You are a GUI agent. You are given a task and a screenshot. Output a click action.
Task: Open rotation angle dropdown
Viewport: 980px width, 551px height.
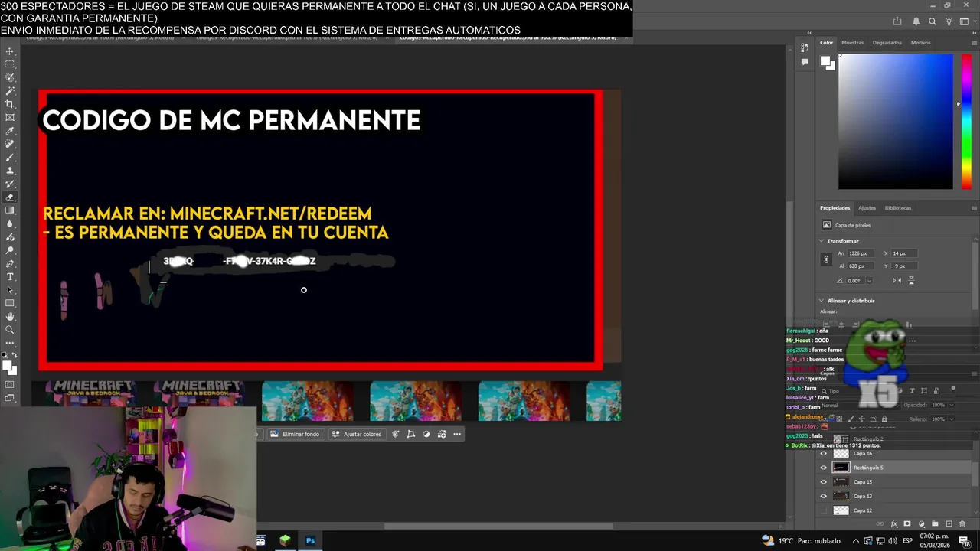coord(869,281)
